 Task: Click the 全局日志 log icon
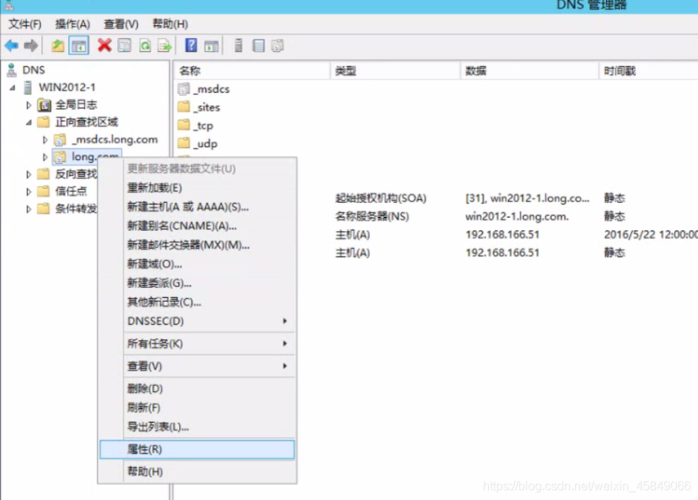45,105
